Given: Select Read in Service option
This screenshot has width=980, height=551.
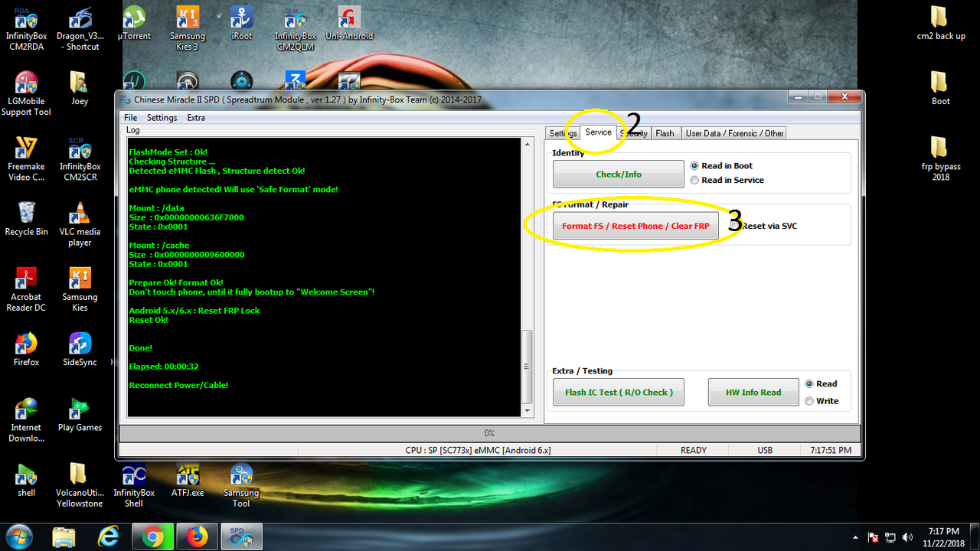Looking at the screenshot, I should click(x=727, y=181).
